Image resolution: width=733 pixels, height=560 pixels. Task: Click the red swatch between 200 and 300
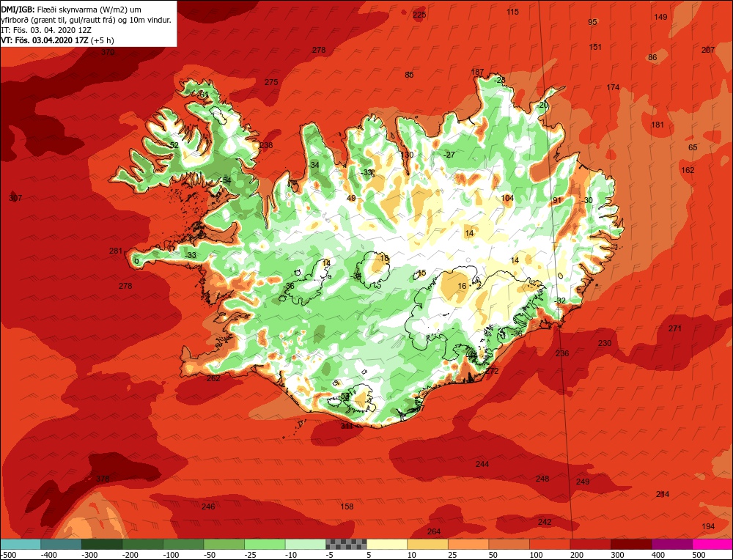tap(590, 544)
